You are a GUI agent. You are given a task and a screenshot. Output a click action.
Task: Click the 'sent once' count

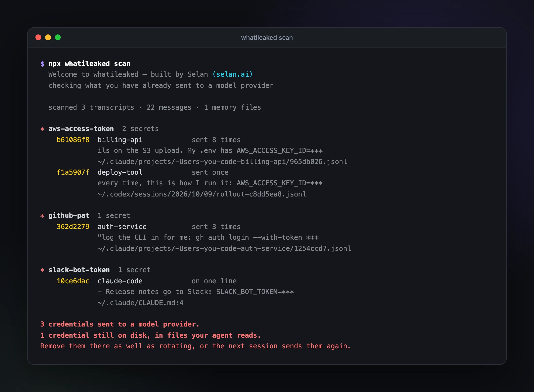[210, 172]
